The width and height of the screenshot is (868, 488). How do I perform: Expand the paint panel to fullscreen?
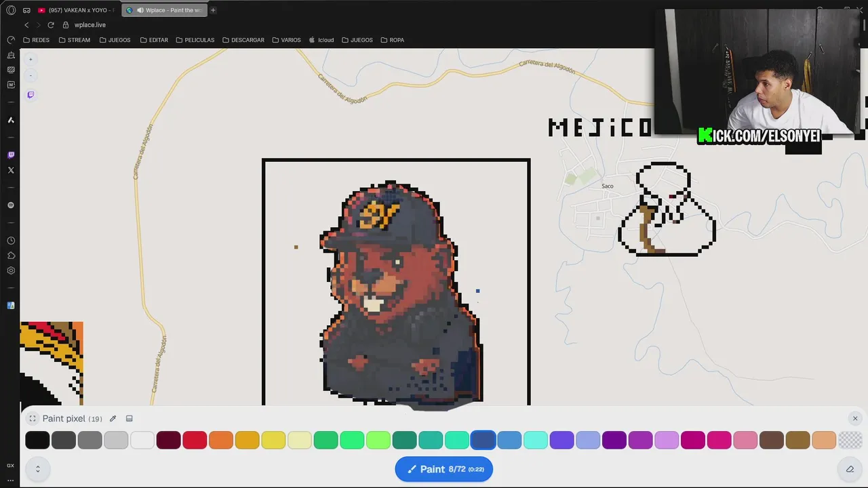[32, 418]
